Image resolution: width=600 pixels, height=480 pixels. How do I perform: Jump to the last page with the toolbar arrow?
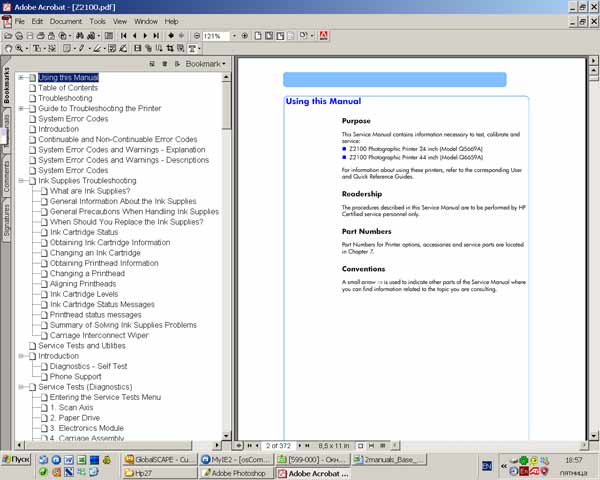coord(156,36)
